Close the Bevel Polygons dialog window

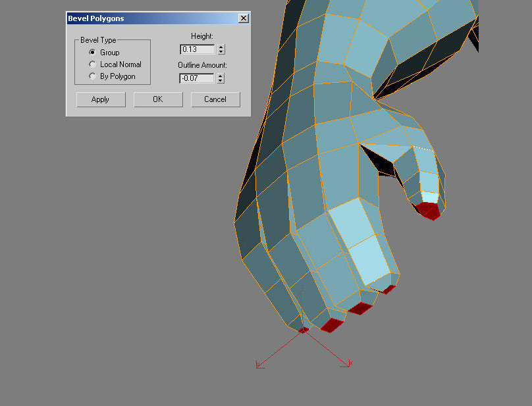coord(243,18)
